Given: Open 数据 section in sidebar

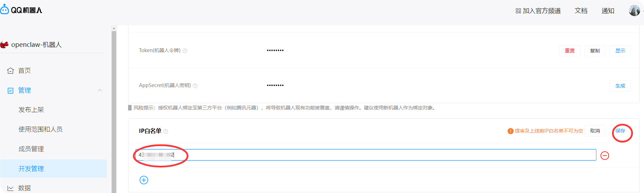Looking at the screenshot, I should 24,188.
